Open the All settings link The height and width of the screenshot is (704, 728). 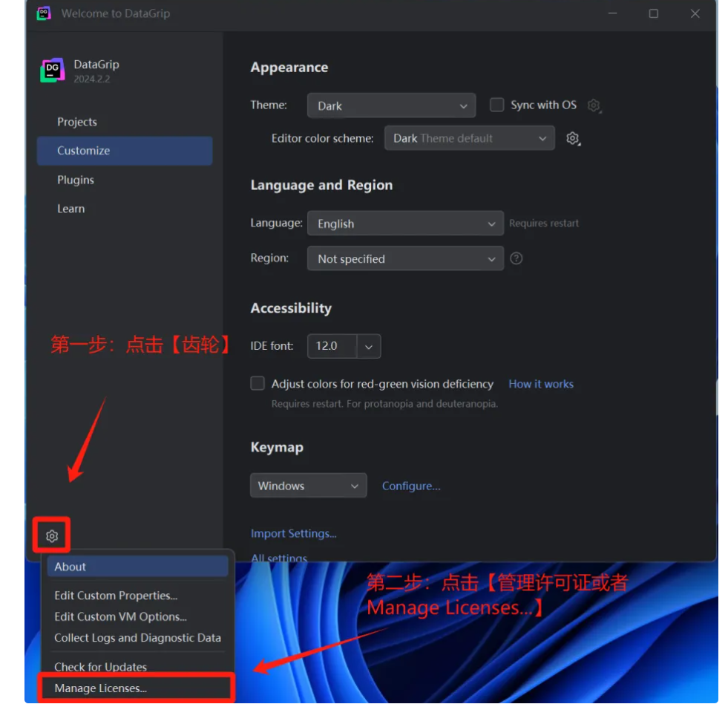pyautogui.click(x=279, y=558)
